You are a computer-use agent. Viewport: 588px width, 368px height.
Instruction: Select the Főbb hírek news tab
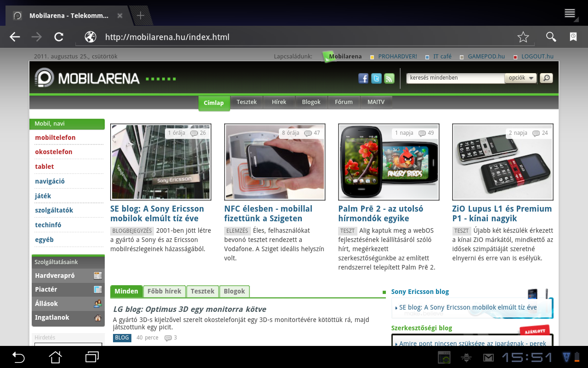click(x=164, y=291)
